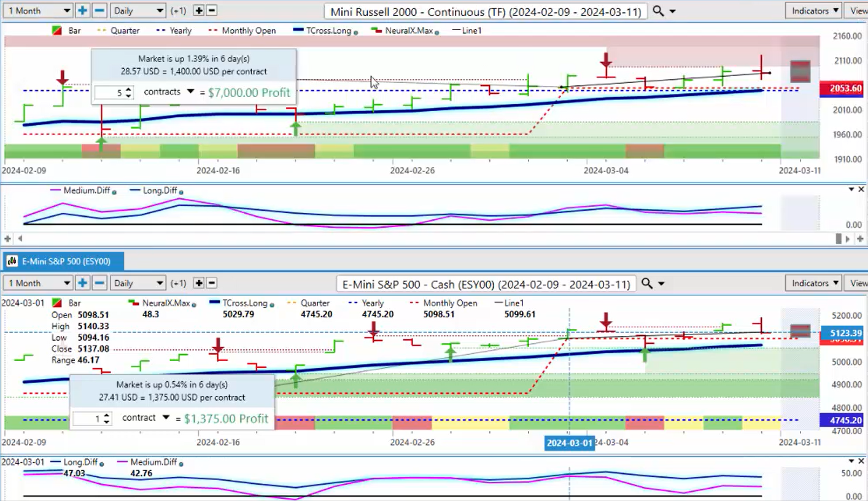Expand Russell indicator pane menu arrow
Viewport: 868px width, 501px height.
click(851, 190)
